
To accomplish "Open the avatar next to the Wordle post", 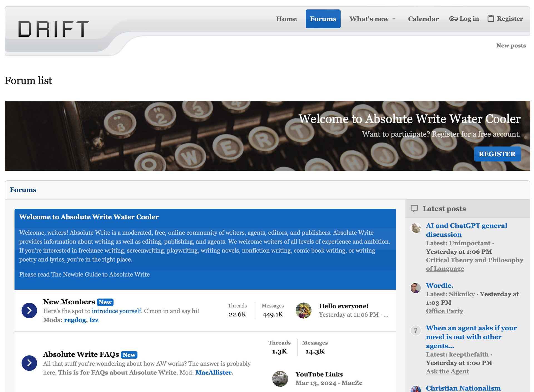I will (x=416, y=288).
